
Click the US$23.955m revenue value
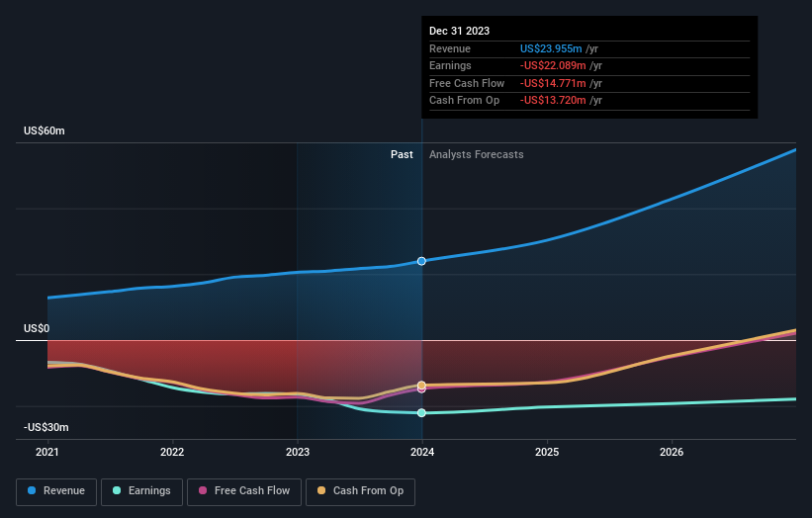coord(551,48)
